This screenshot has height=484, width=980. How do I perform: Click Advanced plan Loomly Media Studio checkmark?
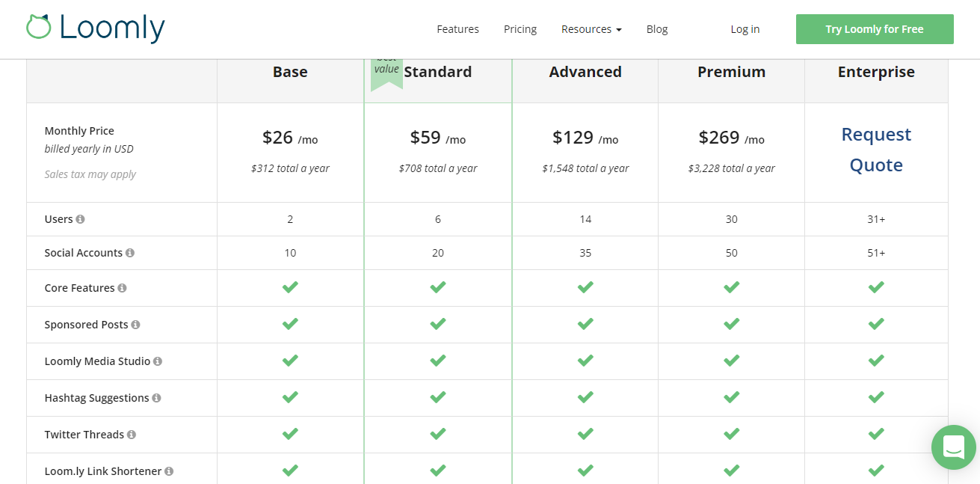pyautogui.click(x=585, y=361)
